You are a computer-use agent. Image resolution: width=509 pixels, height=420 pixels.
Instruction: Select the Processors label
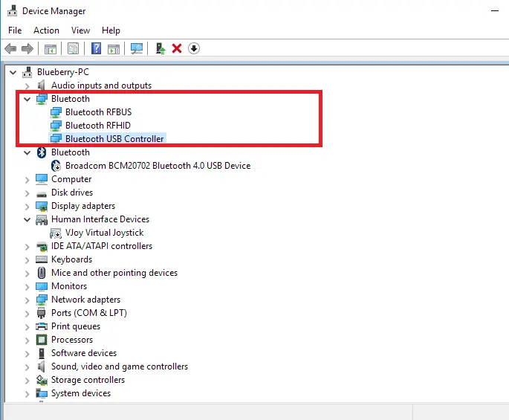click(72, 340)
